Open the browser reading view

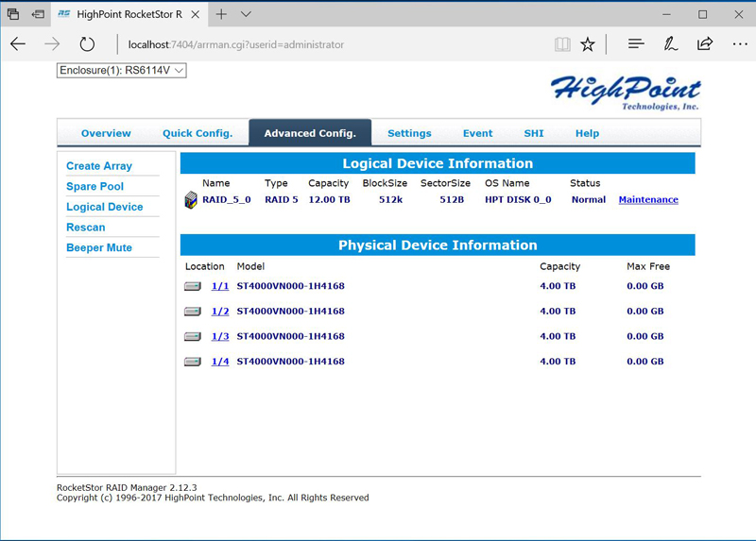(562, 44)
